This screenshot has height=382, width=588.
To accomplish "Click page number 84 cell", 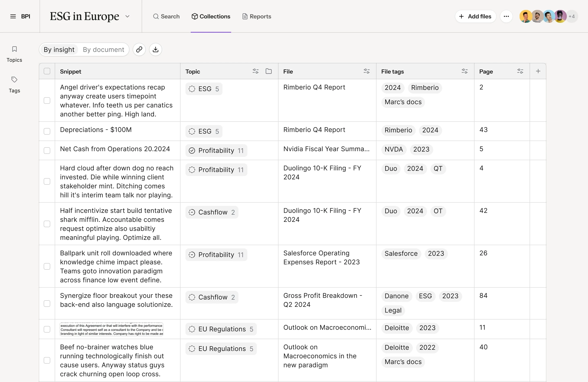I will point(483,295).
